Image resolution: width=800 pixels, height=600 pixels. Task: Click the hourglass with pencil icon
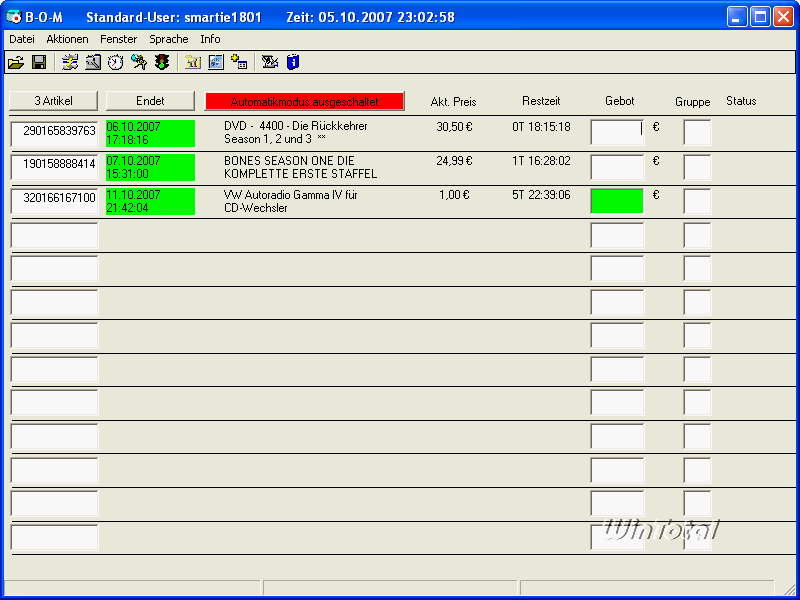coord(270,62)
